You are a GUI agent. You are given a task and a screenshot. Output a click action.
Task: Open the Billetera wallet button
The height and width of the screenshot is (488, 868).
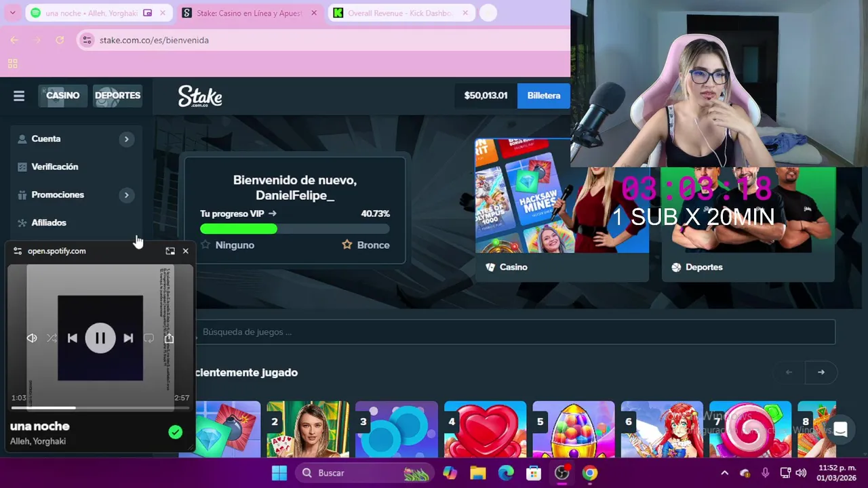coord(544,96)
